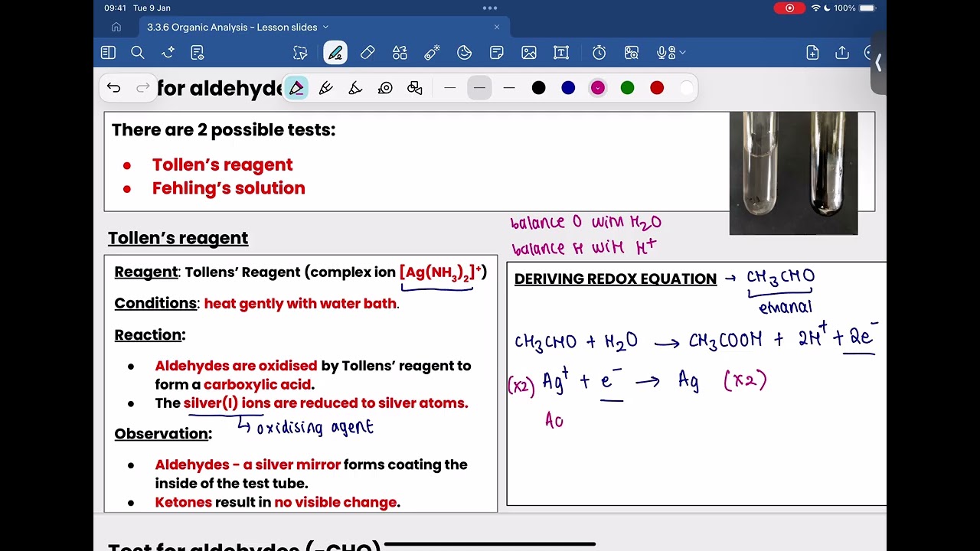The image size is (980, 551).
Task: Select the shapes tool
Action: point(400,53)
